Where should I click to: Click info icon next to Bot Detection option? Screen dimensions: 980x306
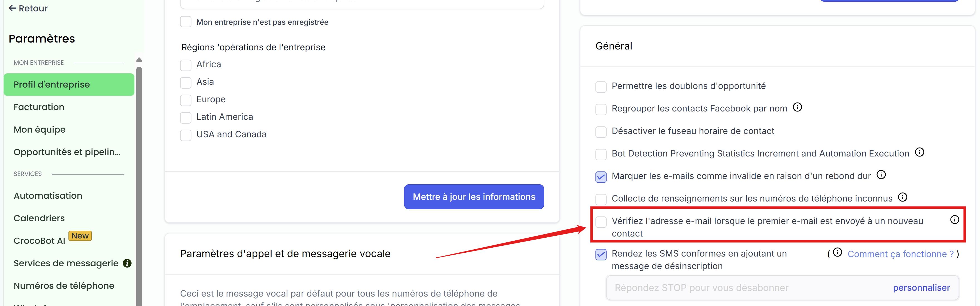(x=920, y=152)
